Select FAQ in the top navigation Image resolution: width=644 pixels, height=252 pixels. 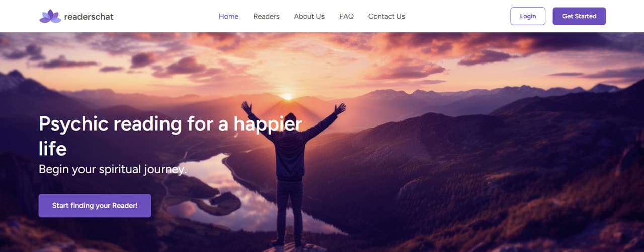(x=347, y=16)
